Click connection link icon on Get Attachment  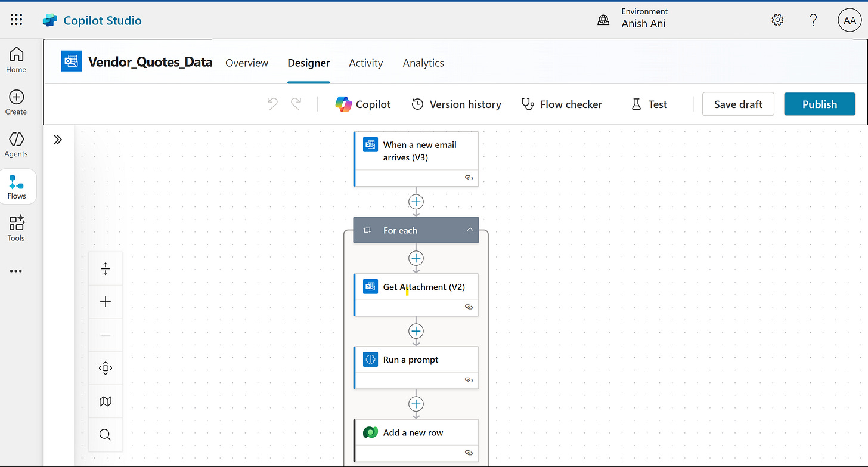click(469, 307)
